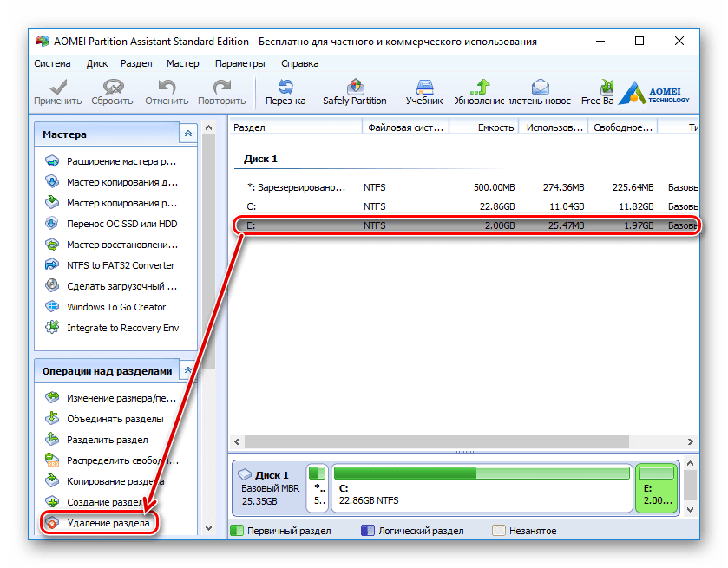Screen dimensions: 728x568
Task: Click the Применить (Apply) toolbar icon
Action: tap(57, 91)
